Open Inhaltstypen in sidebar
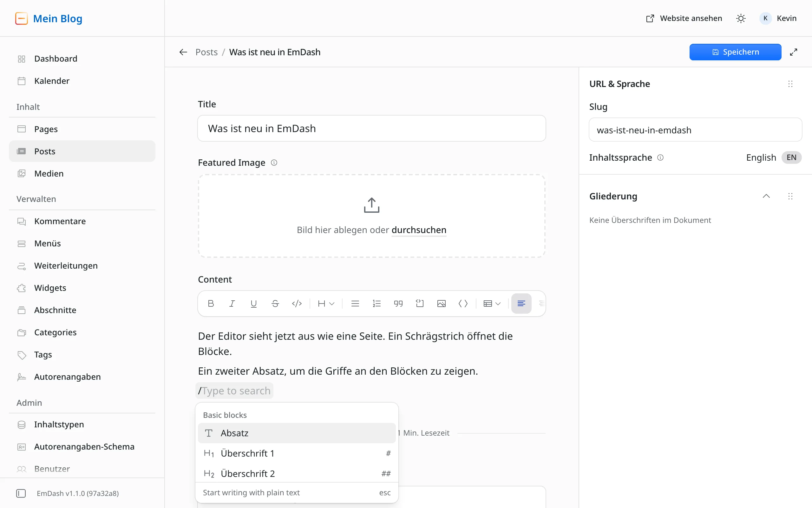Image resolution: width=812 pixels, height=508 pixels. 82,424
